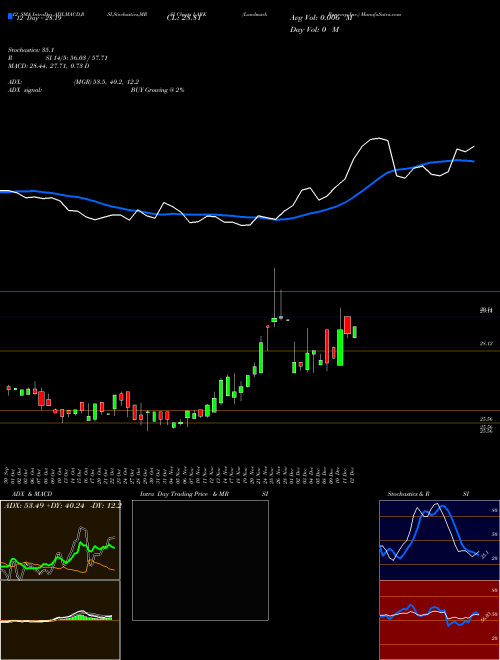Screen dimensions: 500x660
Task: Click the red-background RSI chart
Action: 439,620
